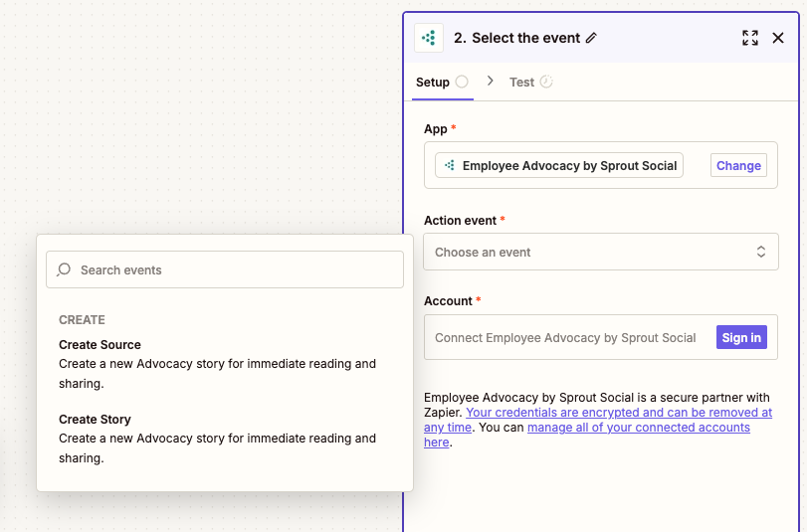Click the App field label
Image resolution: width=807 pixels, height=532 pixels.
click(x=436, y=129)
